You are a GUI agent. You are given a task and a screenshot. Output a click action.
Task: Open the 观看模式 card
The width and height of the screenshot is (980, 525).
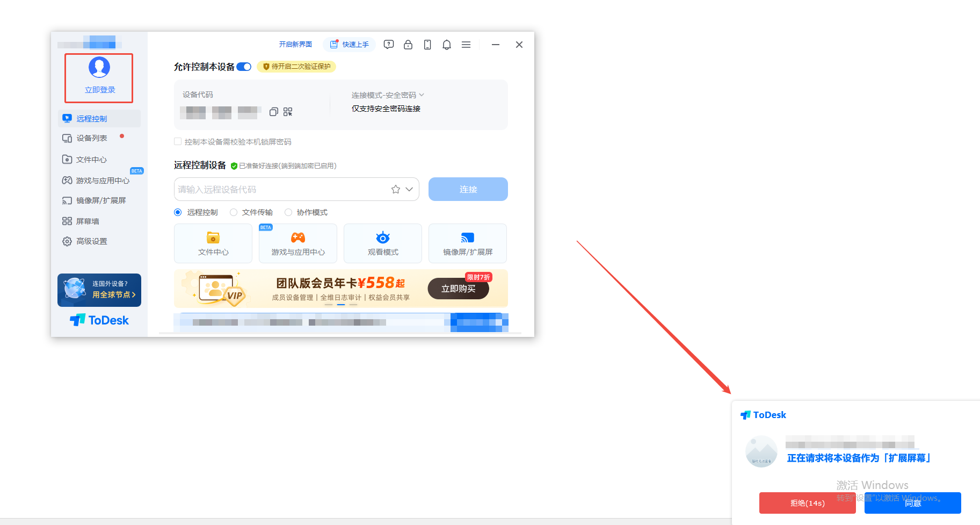click(x=383, y=243)
